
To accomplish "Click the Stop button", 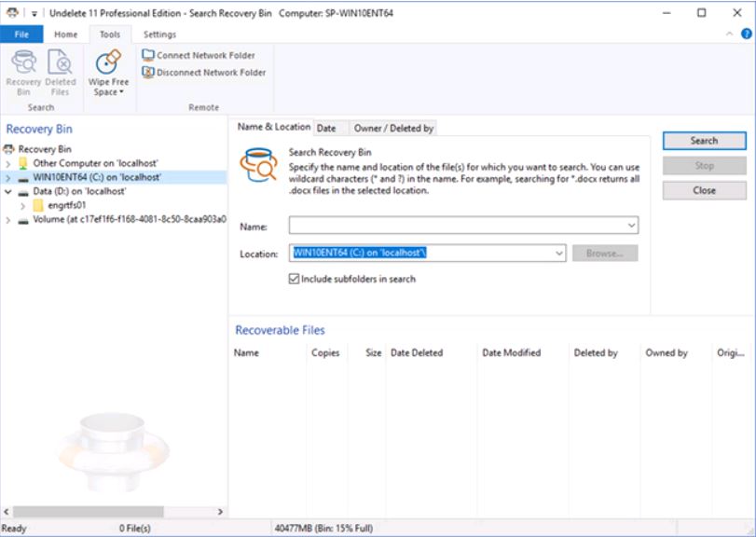I will tap(705, 166).
